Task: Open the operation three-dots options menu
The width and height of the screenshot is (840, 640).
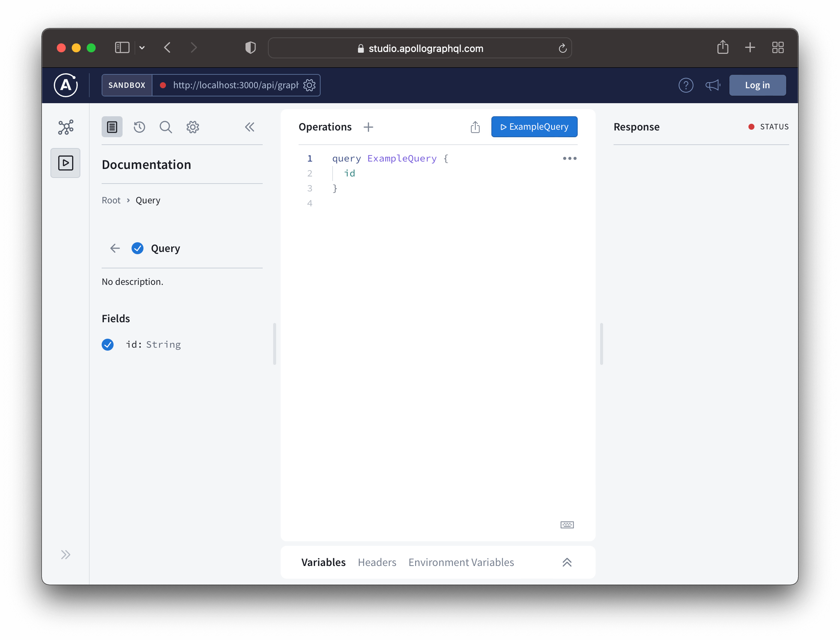Action: coord(569,159)
